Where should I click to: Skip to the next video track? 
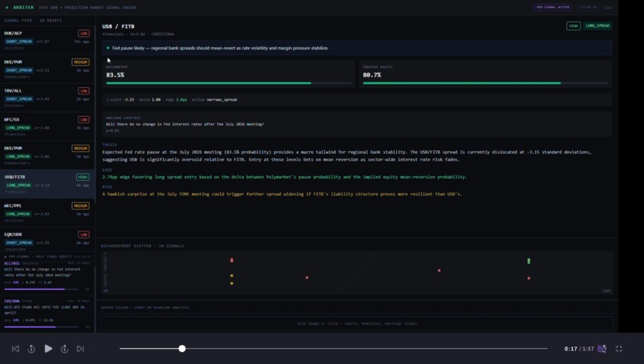click(x=81, y=349)
